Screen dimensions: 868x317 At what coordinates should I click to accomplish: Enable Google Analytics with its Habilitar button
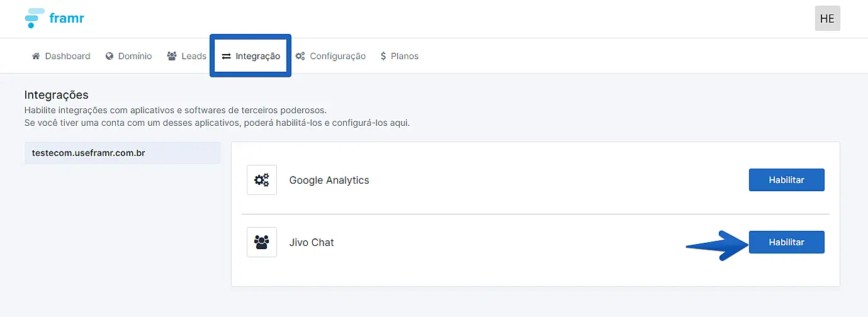click(786, 180)
